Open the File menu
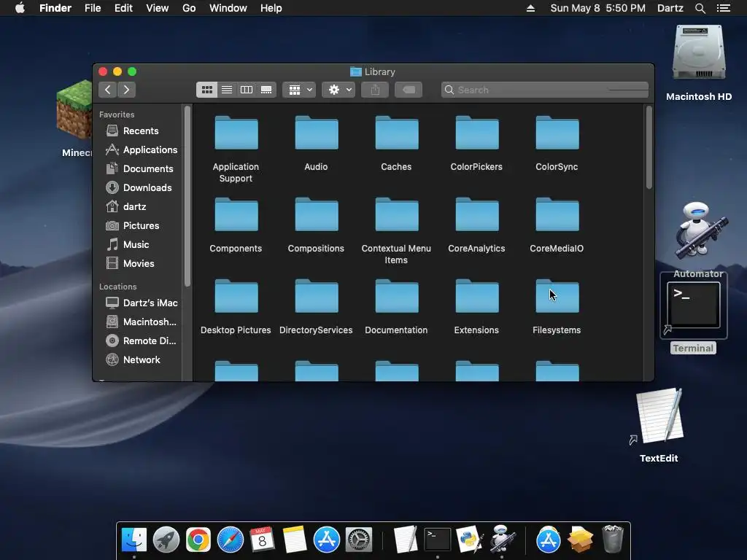747x560 pixels. [x=93, y=8]
